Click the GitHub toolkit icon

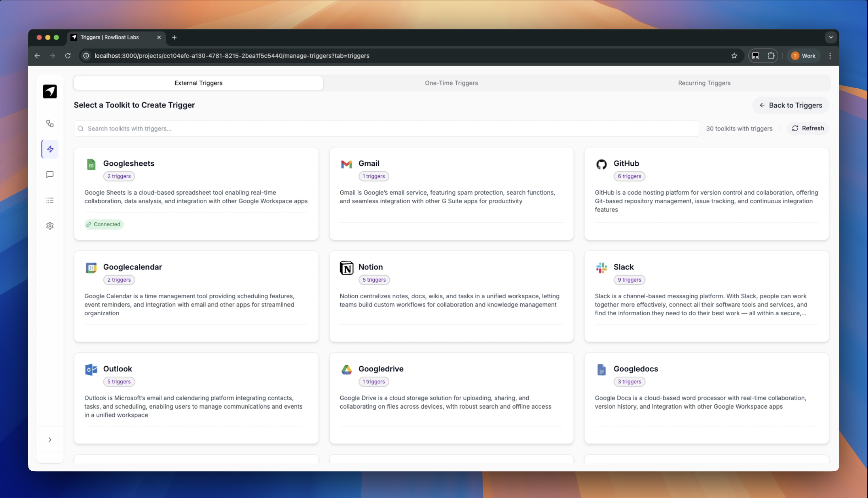pyautogui.click(x=601, y=164)
